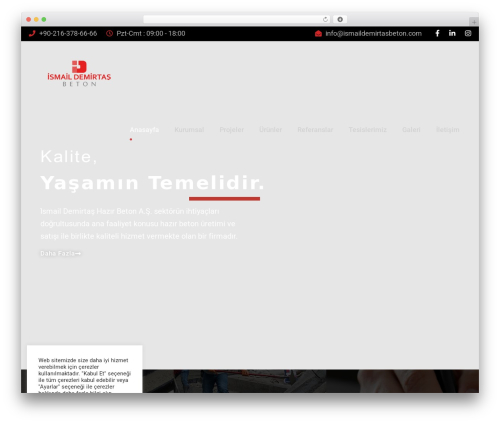Go to the Anasayfa menu item
This screenshot has width=500, height=423.
(144, 130)
